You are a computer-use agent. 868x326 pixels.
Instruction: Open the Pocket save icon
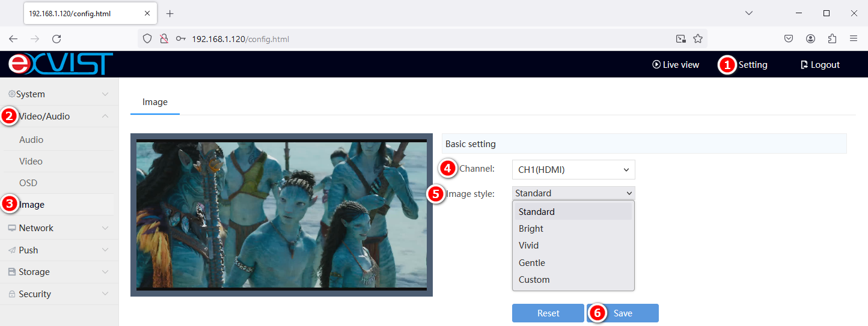(789, 39)
